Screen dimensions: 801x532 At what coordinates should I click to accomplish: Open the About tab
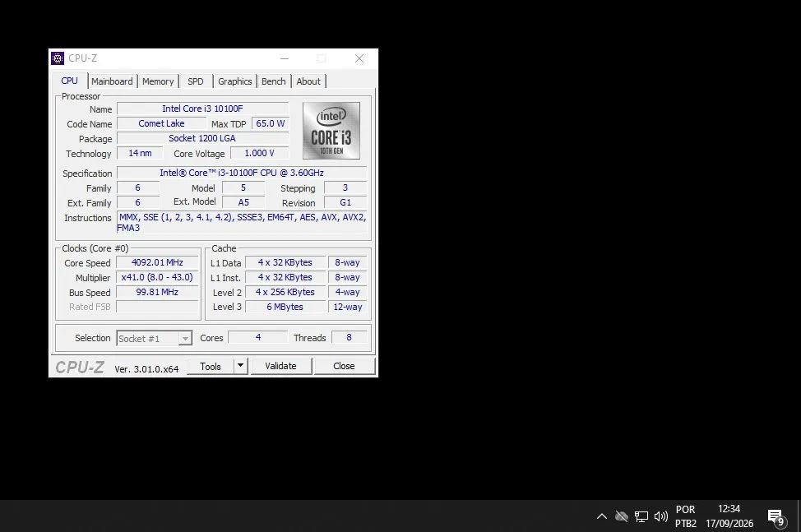308,81
